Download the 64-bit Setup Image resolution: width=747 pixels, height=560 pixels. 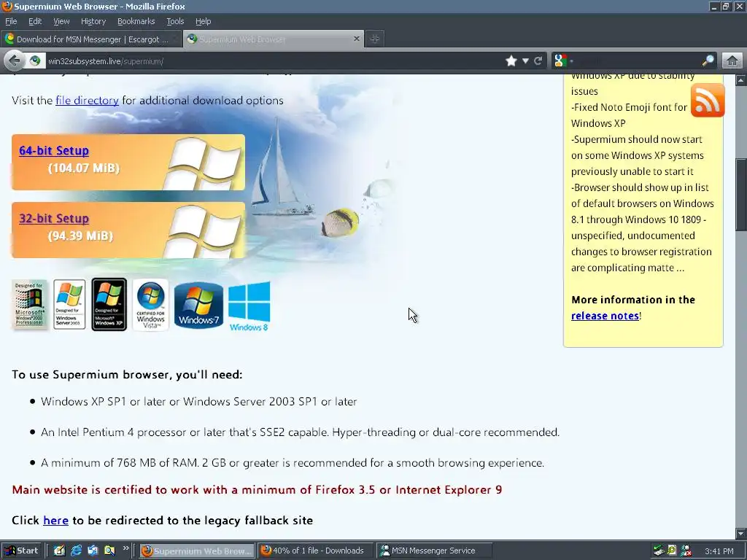click(54, 150)
